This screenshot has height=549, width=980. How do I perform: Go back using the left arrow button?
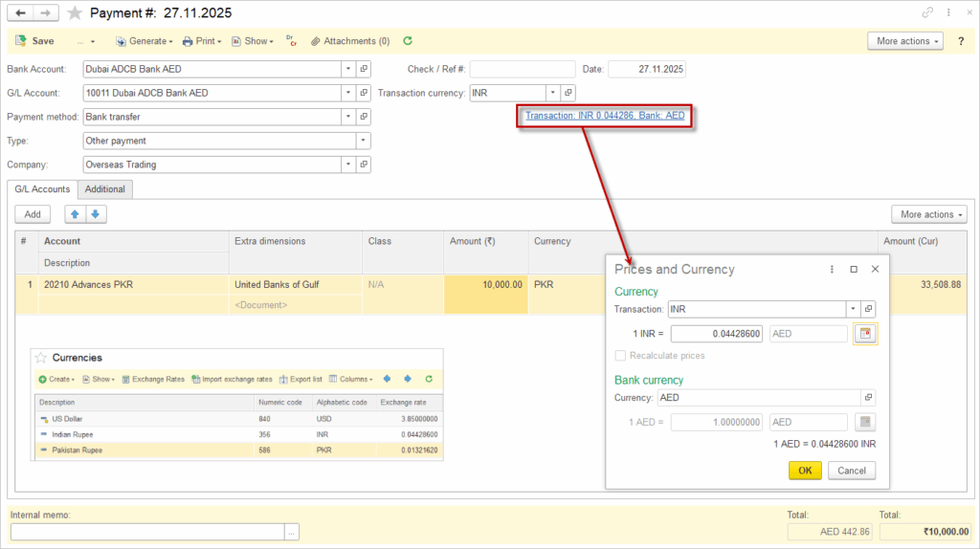point(20,13)
